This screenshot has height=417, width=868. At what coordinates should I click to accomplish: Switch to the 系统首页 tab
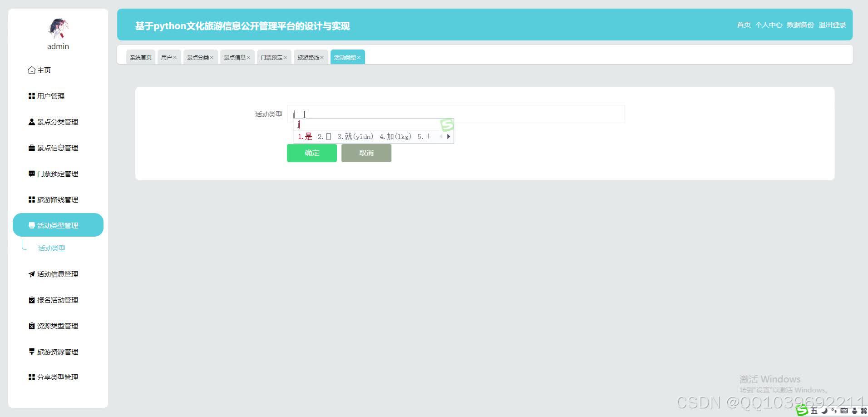point(141,57)
